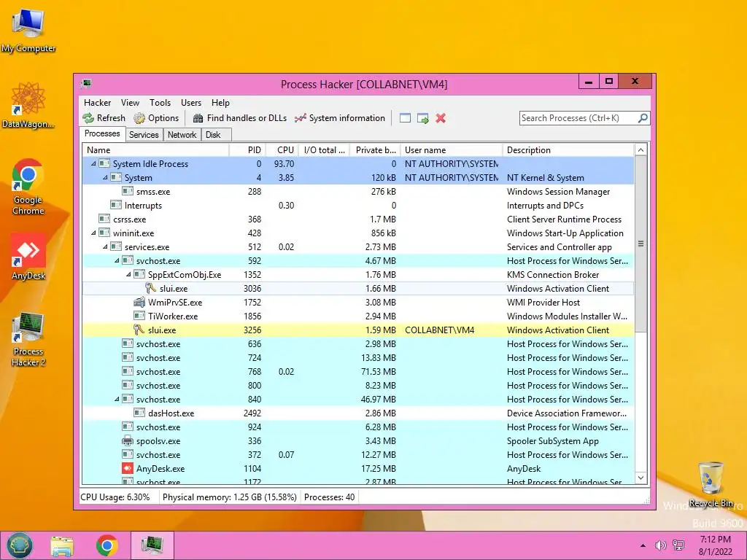Select Recycle Bin desktop icon
This screenshot has height=560, width=747.
(711, 484)
